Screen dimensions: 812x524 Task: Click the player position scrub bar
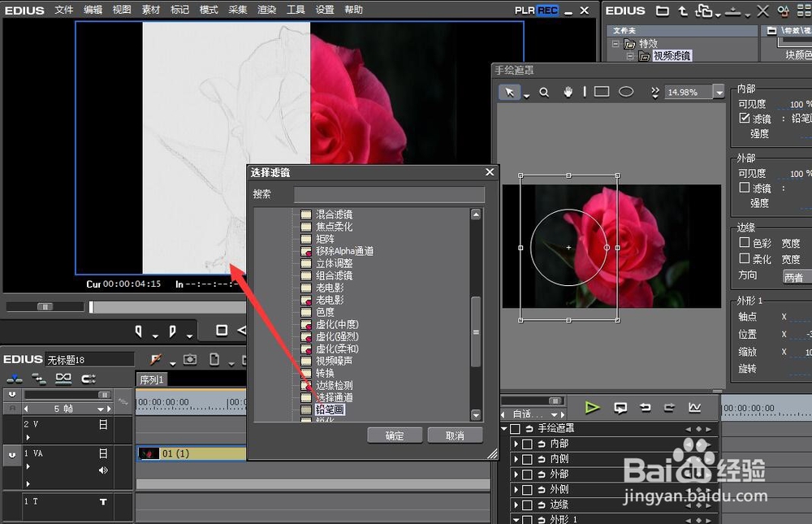click(166, 307)
